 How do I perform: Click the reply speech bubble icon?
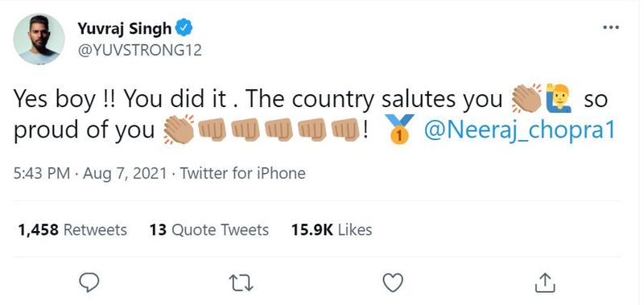click(89, 282)
